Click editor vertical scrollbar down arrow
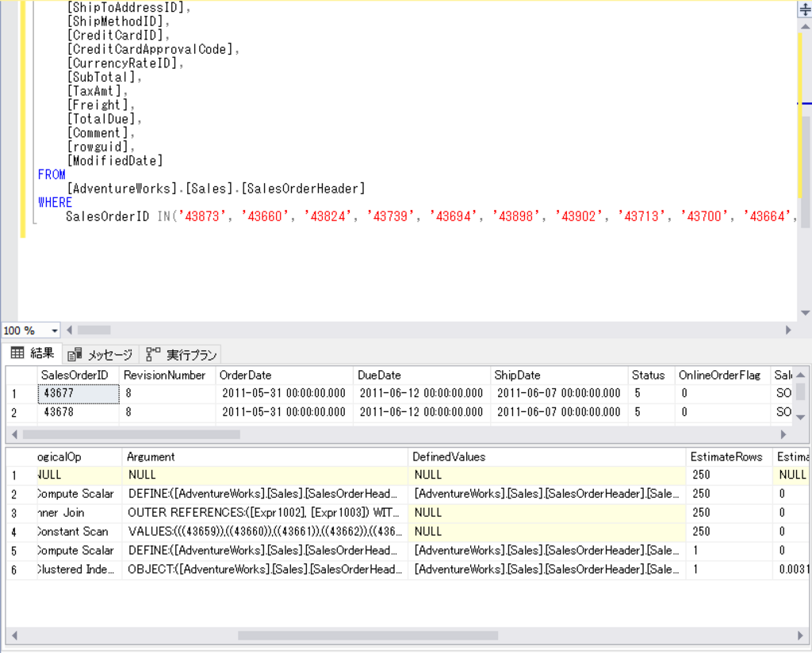This screenshot has height=653, width=812. tap(806, 312)
